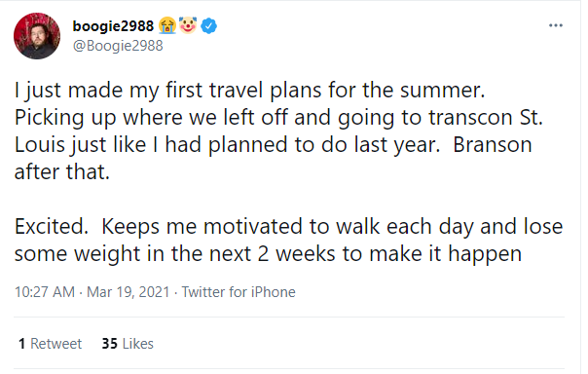Click the blue verified badge icon
The width and height of the screenshot is (588, 374).
click(209, 26)
